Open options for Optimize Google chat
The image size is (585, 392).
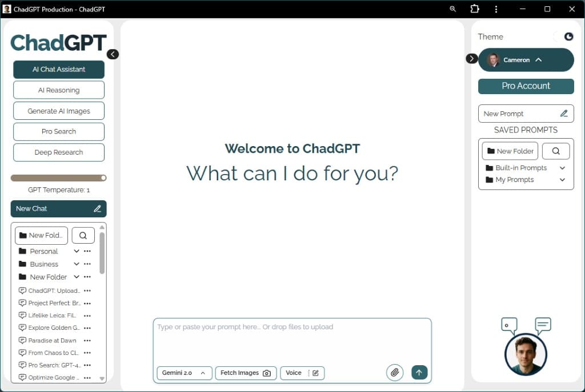[x=87, y=378]
